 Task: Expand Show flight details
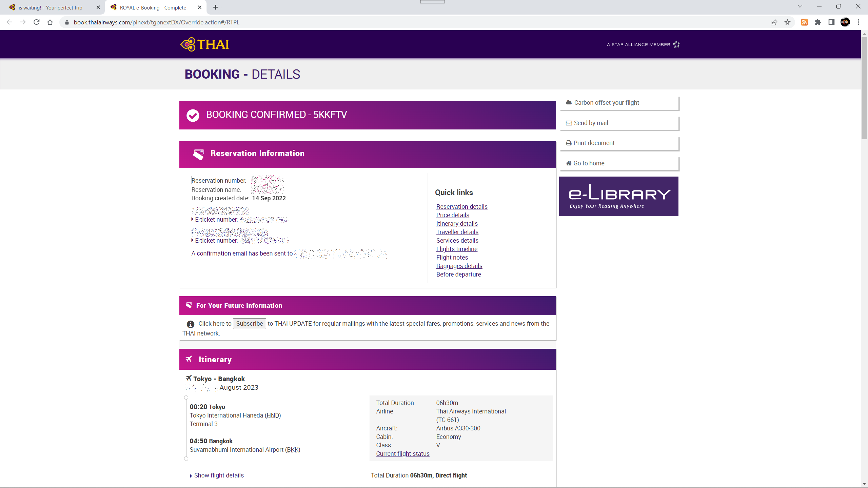pos(219,475)
